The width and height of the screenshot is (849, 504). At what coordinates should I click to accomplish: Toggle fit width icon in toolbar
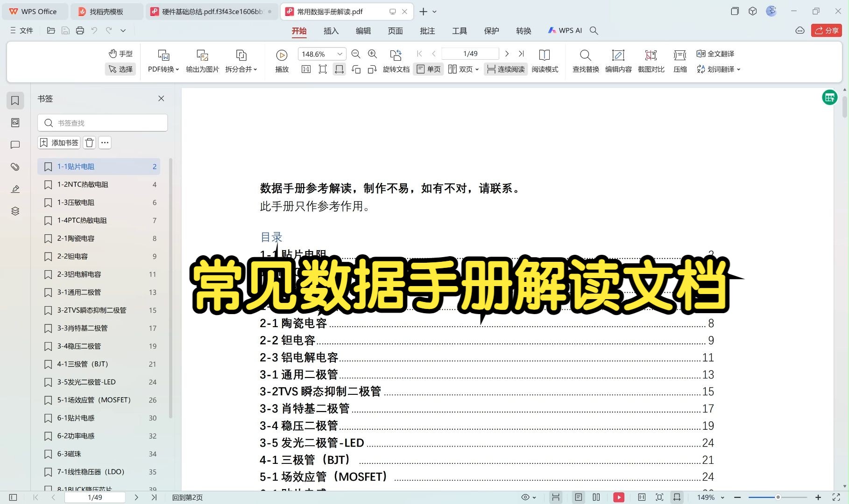[x=340, y=70]
